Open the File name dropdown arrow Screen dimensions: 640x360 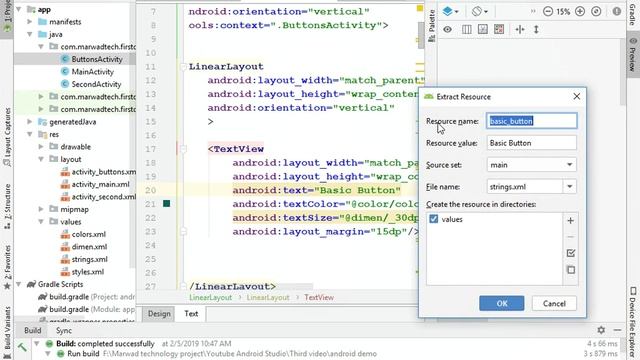pos(570,187)
